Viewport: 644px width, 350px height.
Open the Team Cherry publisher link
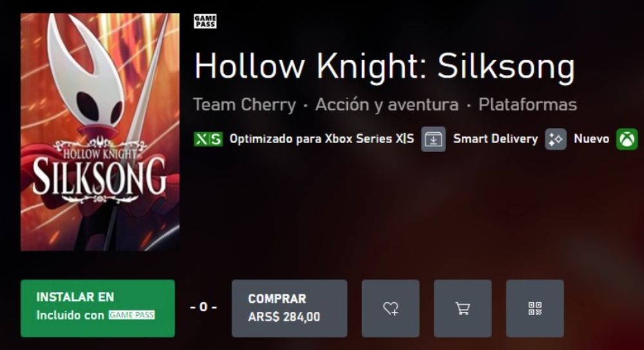tap(245, 104)
